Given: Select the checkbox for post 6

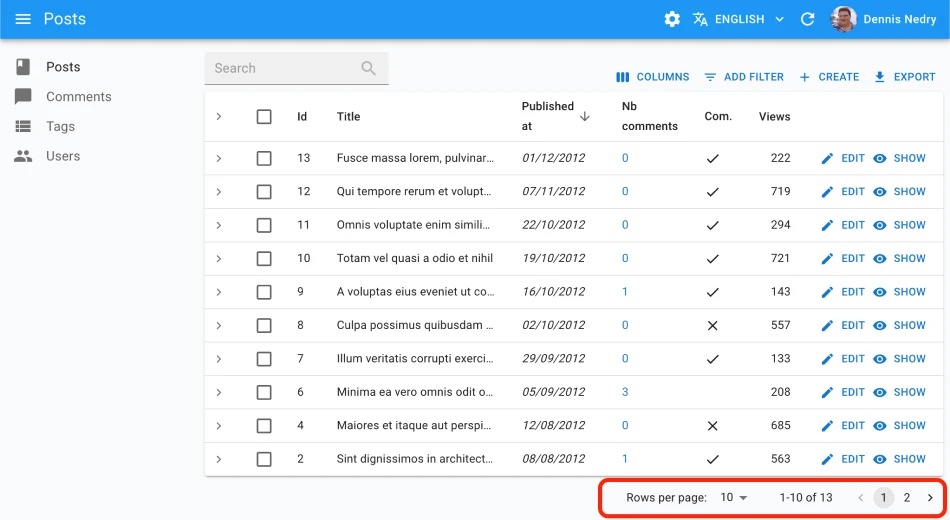Looking at the screenshot, I should (264, 392).
